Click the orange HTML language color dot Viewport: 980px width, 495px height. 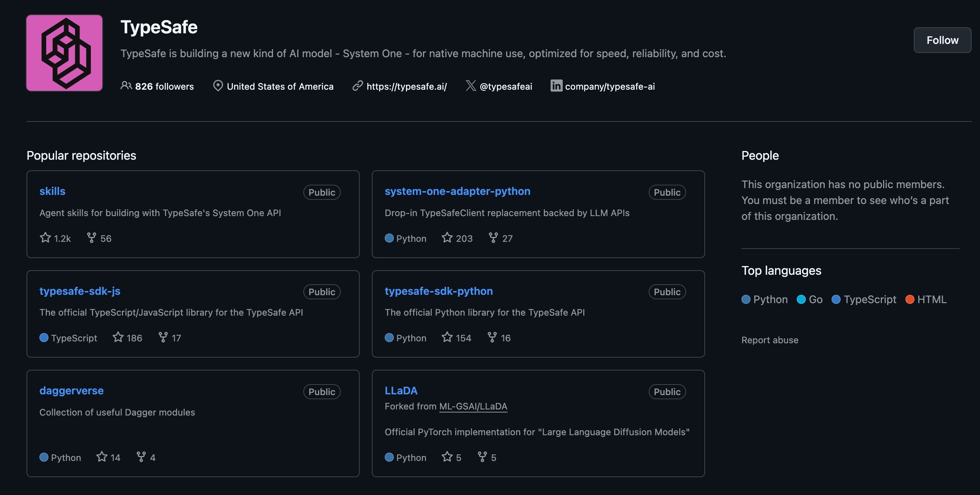point(910,299)
